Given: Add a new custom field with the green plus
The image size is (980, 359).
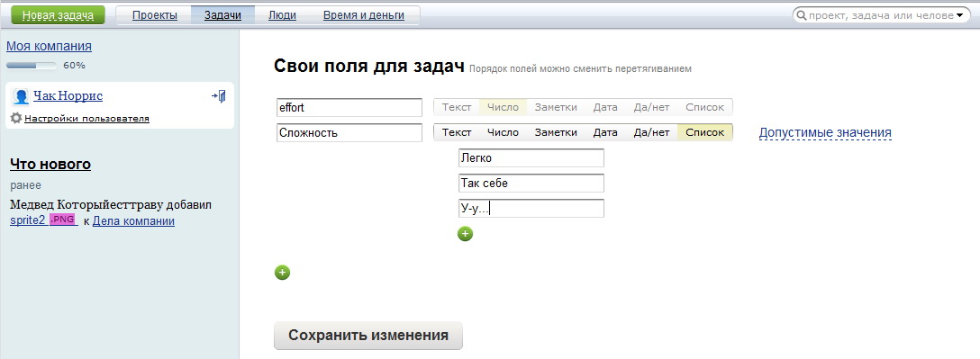Looking at the screenshot, I should (x=283, y=273).
